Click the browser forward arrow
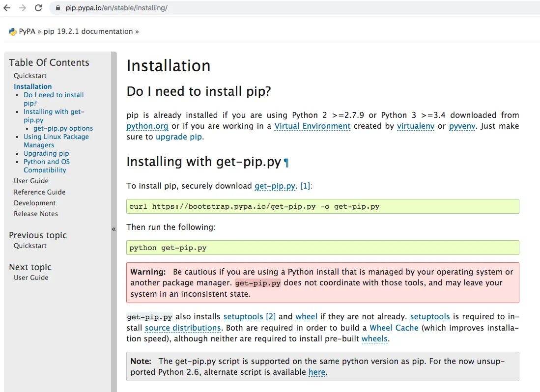The width and height of the screenshot is (540, 392). tap(23, 7)
